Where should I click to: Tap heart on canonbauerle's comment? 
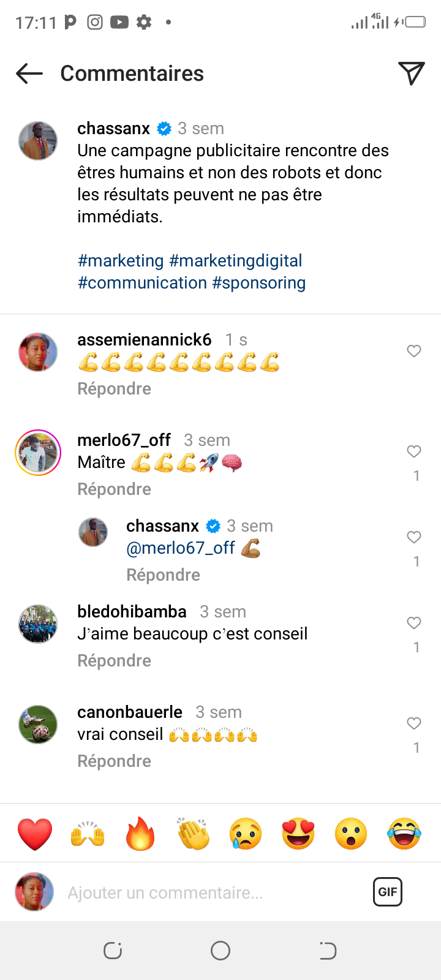click(x=414, y=723)
